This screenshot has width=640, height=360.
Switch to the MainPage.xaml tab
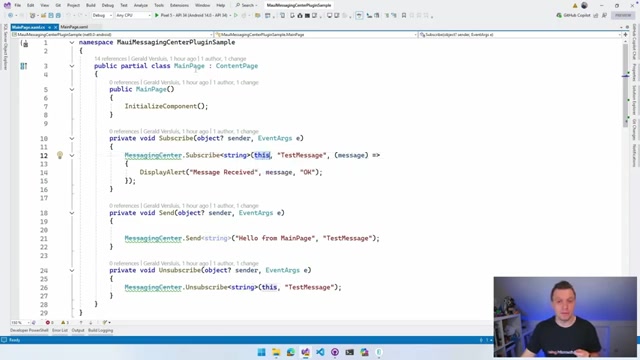pyautogui.click(x=74, y=27)
